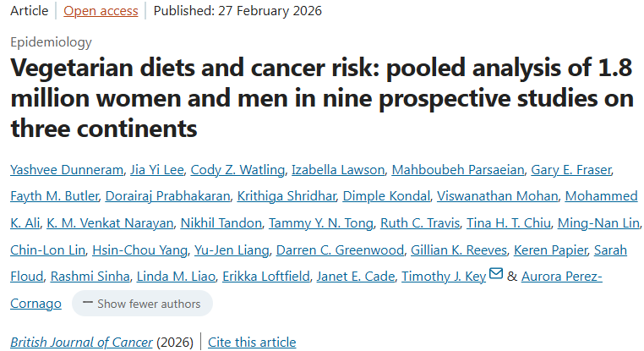Open author Janet E. Cade

pyautogui.click(x=353, y=277)
